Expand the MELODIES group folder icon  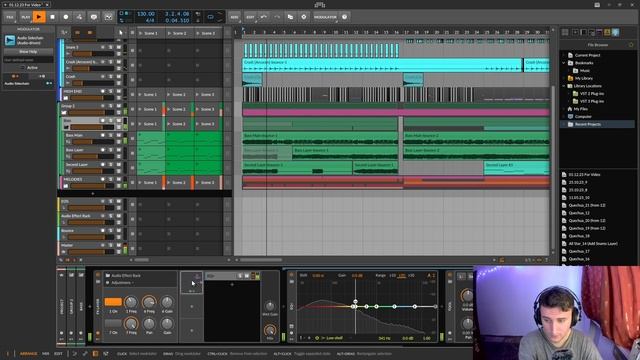(65, 186)
